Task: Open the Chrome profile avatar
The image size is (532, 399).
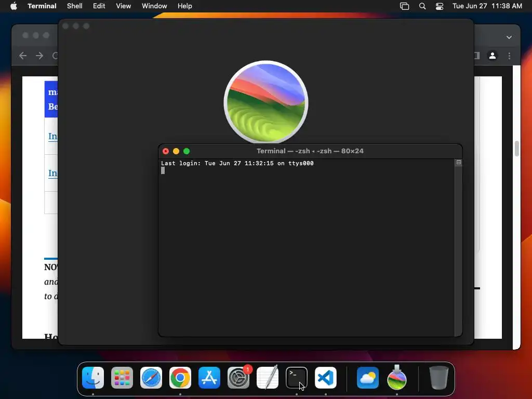Action: (x=493, y=56)
